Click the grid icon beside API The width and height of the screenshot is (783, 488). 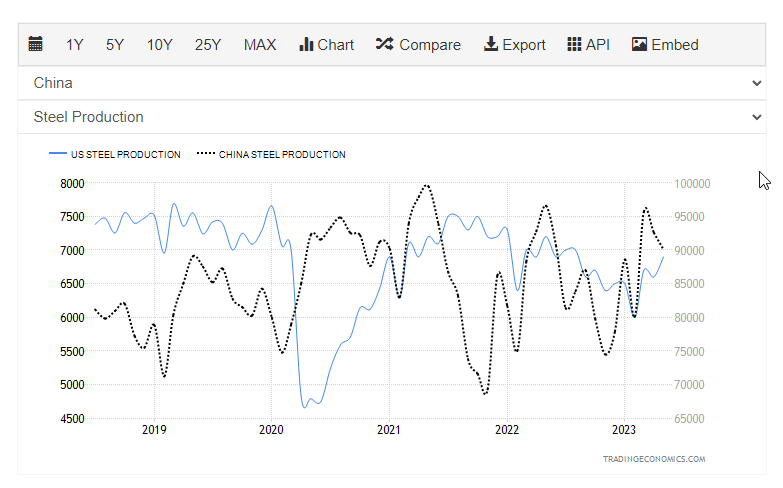pos(574,44)
